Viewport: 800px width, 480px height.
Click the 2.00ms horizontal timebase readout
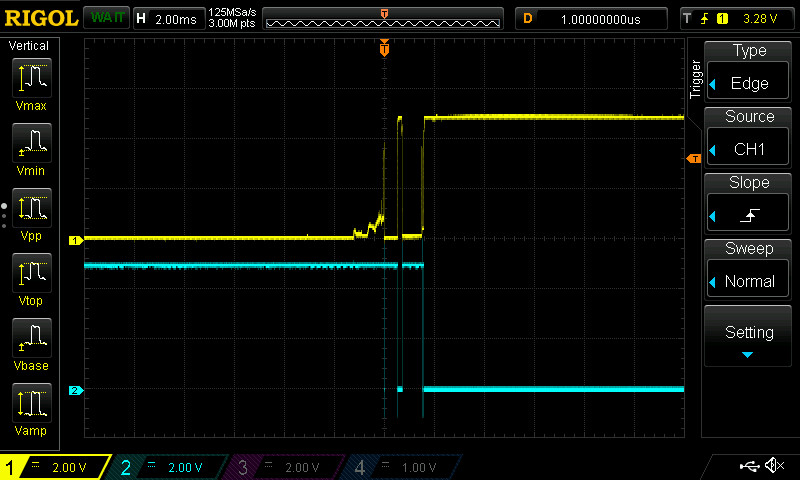point(168,18)
